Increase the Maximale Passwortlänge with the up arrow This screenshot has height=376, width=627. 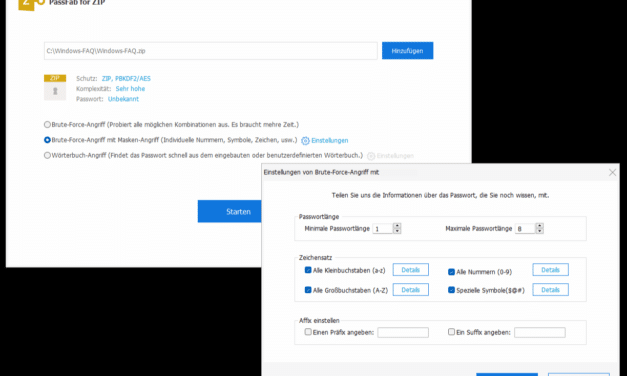tap(540, 226)
